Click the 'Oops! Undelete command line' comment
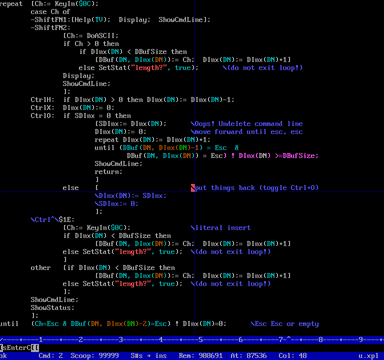 [x=248, y=124]
